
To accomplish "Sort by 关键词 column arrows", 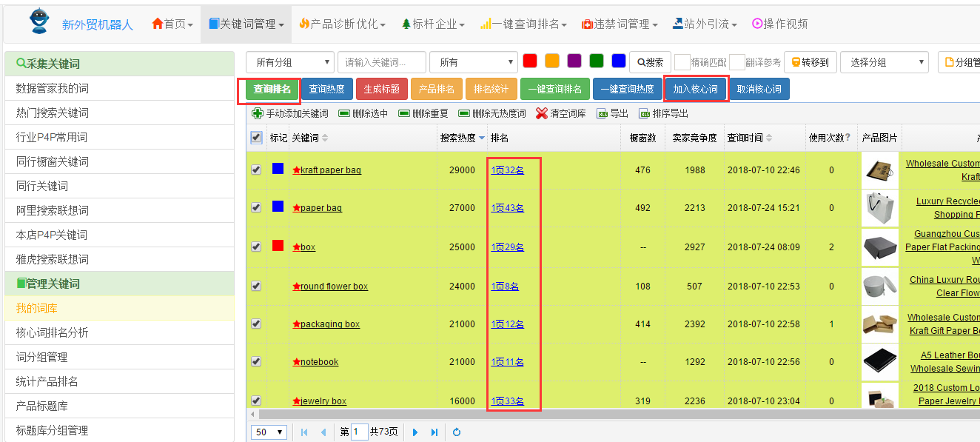I will coord(325,138).
